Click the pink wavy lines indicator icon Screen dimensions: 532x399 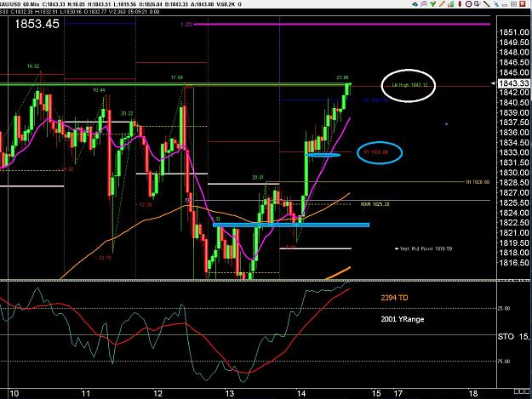tap(424, 4)
